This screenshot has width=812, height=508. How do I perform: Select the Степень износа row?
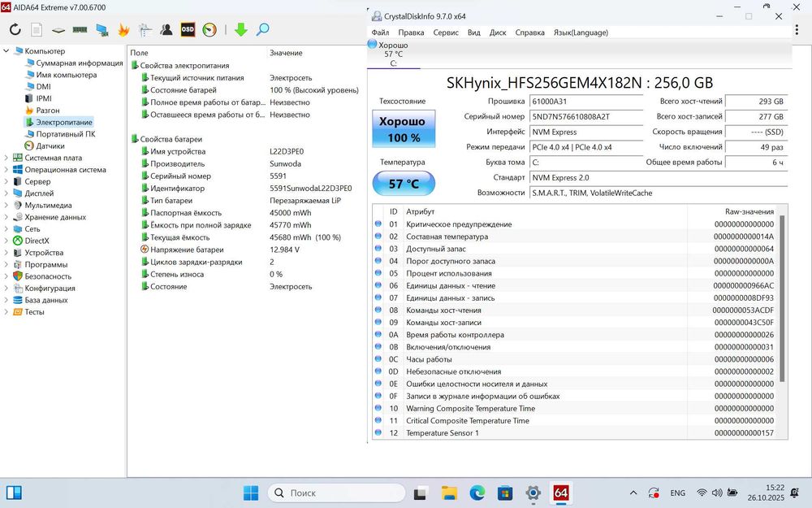coord(246,274)
